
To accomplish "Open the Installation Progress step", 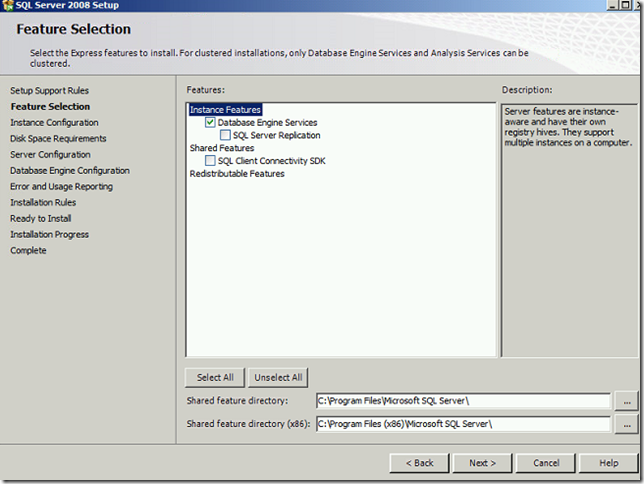I will click(49, 235).
